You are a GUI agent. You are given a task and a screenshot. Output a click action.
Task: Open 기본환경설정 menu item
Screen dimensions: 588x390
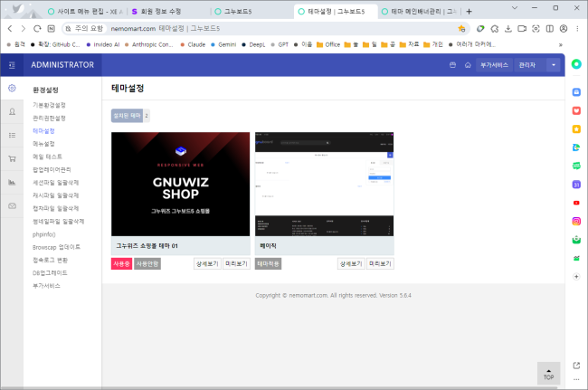click(49, 105)
